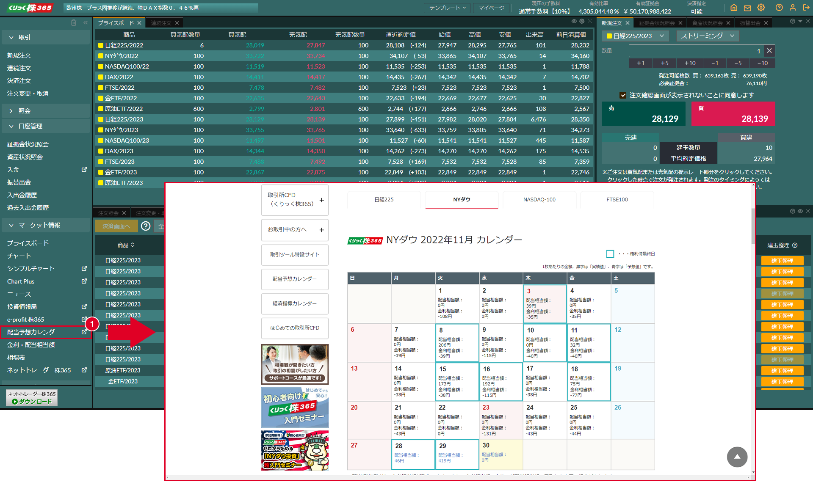Image resolution: width=813 pixels, height=504 pixels.
Task: Open the mail messages icon
Action: click(x=747, y=8)
